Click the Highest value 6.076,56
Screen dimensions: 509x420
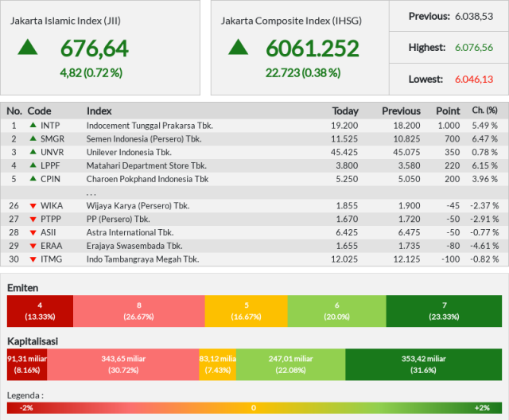(474, 48)
